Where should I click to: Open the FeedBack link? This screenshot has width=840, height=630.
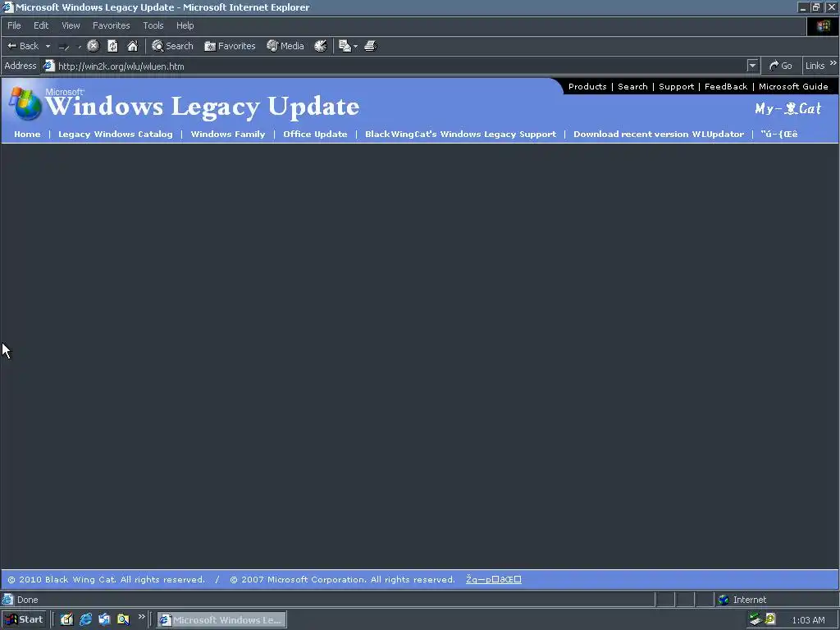[x=726, y=87]
